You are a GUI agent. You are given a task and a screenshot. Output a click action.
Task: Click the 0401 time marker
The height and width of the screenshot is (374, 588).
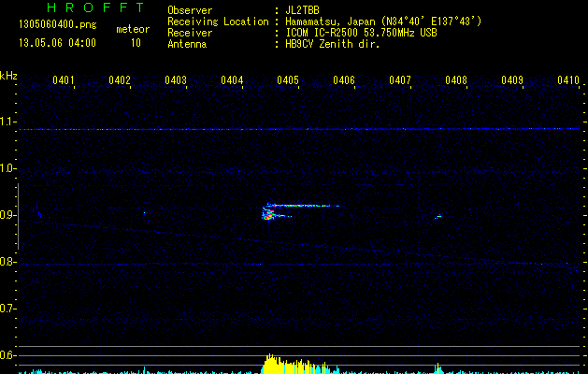tap(64, 81)
